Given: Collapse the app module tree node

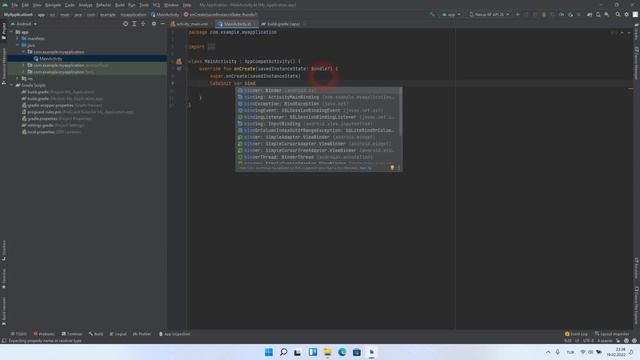Looking at the screenshot, I should click(12, 32).
